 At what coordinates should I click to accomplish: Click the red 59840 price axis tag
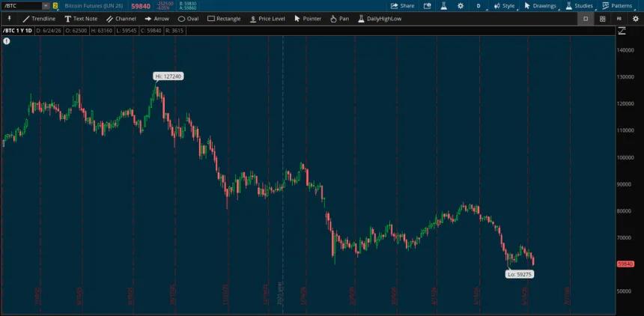tap(625, 264)
